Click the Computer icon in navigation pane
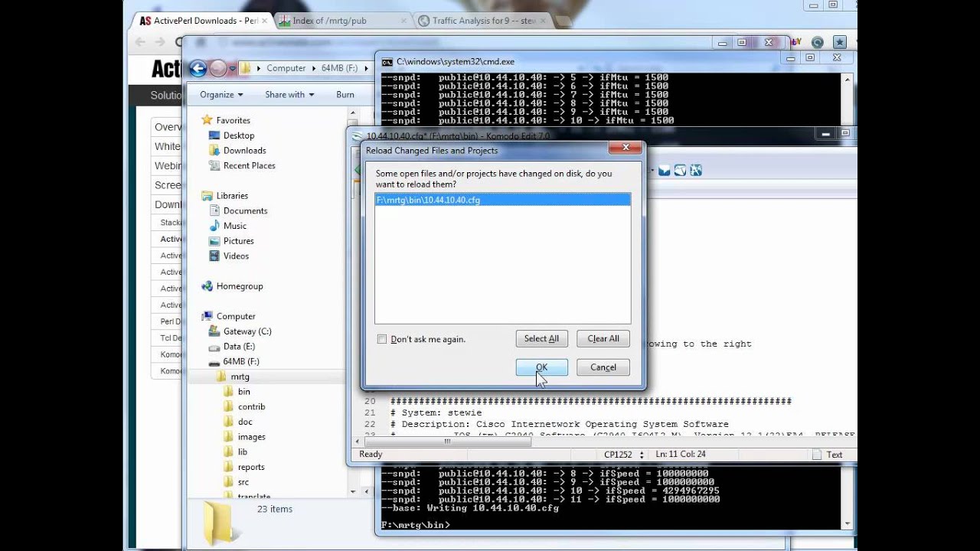The image size is (980, 551). click(x=207, y=316)
